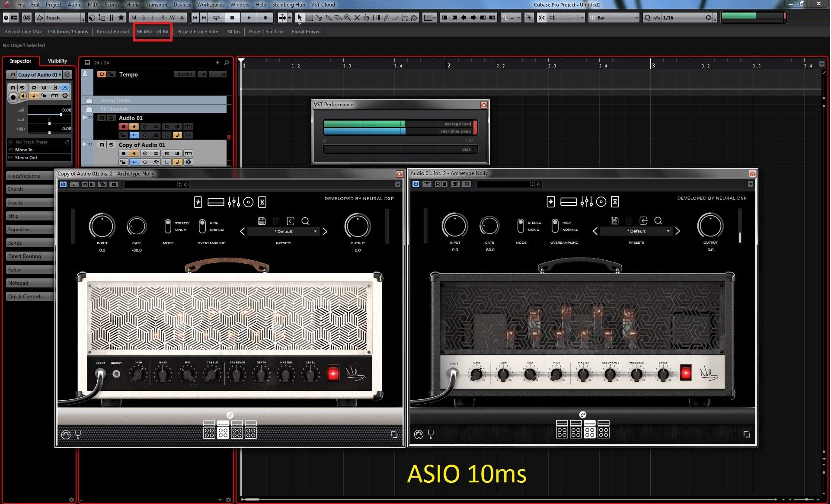Open the File menu
Viewport: 831px width, 504px height.
(x=21, y=5)
